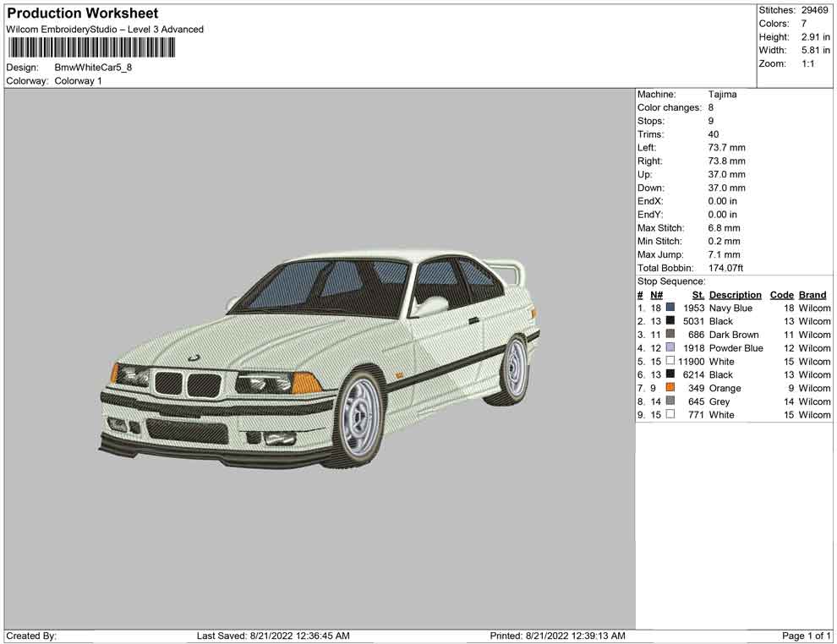Click the Stitches count 29469
Screen dimensions: 837x644
815,10
